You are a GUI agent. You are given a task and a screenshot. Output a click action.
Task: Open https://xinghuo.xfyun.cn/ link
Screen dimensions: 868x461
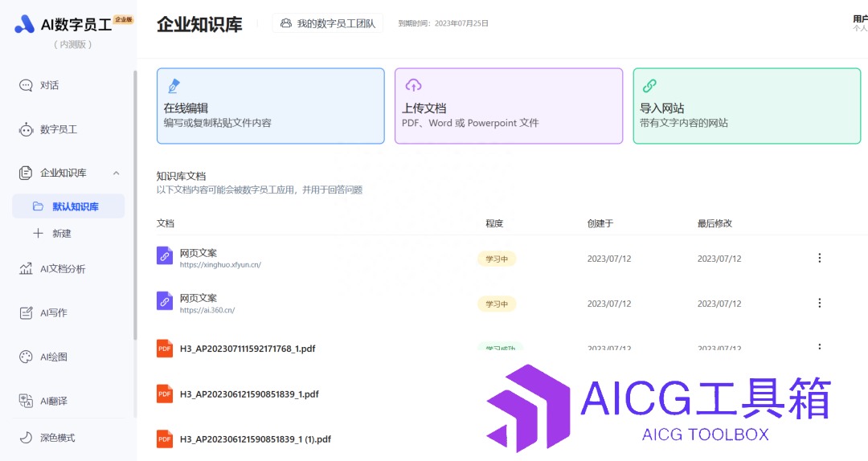pos(220,265)
